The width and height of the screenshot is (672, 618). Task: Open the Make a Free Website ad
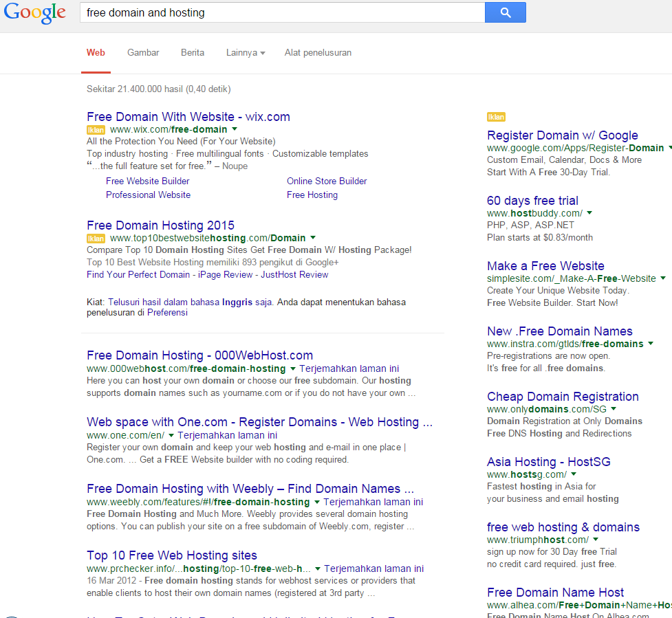click(545, 266)
